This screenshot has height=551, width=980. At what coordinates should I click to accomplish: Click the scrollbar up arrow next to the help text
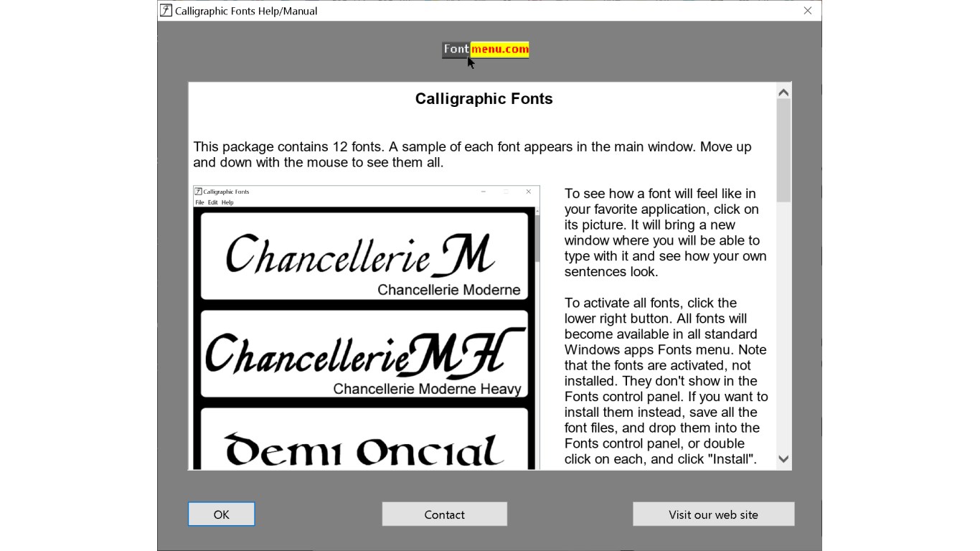pyautogui.click(x=783, y=91)
